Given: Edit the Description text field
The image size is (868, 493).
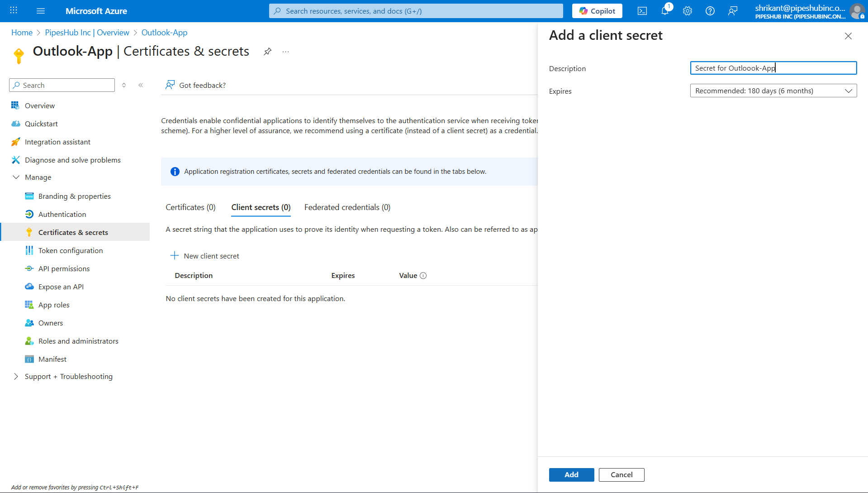Looking at the screenshot, I should click(773, 68).
